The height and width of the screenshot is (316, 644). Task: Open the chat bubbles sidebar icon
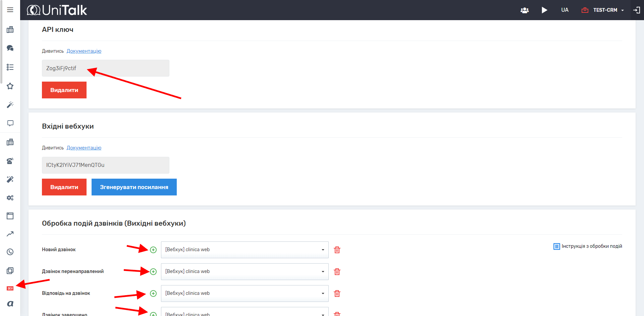coord(10,48)
